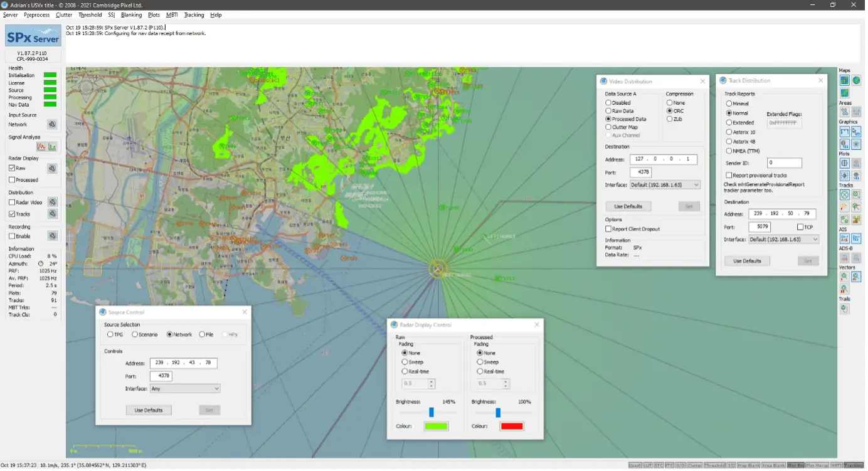This screenshot has height=471, width=868.
Task: Open Radar Video distribution settings icon
Action: [52, 203]
